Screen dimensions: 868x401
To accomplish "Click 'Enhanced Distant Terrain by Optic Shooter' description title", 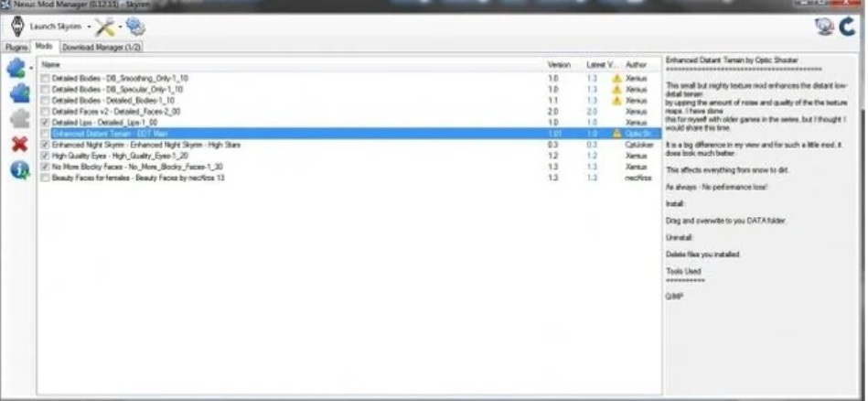I will [x=732, y=60].
